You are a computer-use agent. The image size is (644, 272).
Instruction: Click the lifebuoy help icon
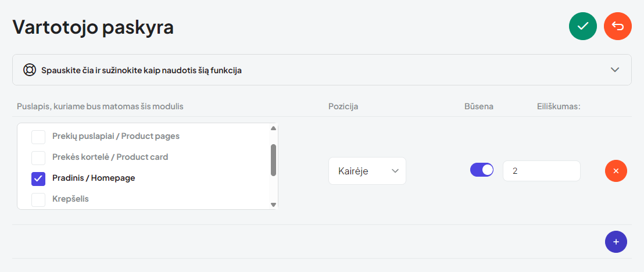pyautogui.click(x=30, y=70)
